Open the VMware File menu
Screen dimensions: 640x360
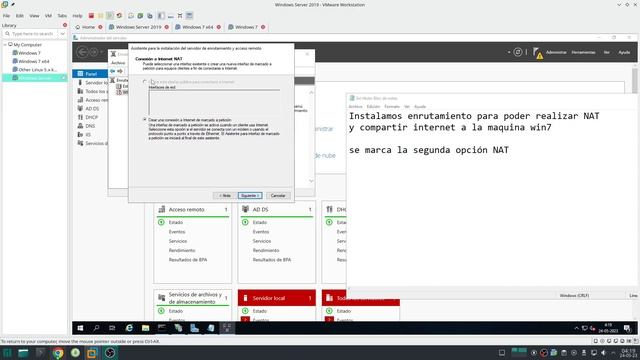pyautogui.click(x=7, y=16)
